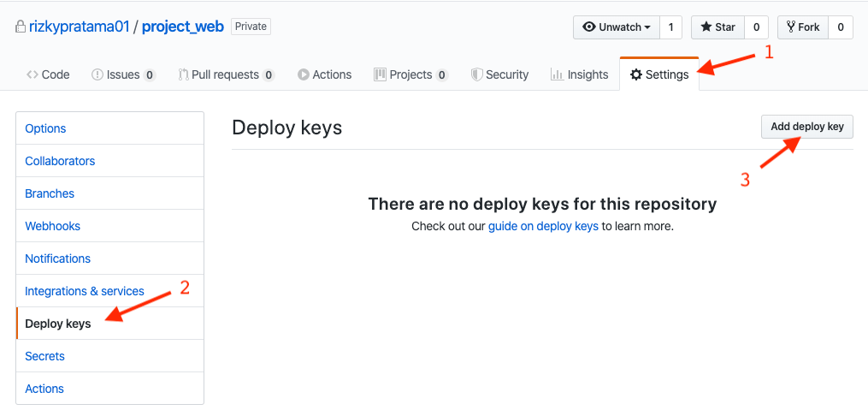
Task: Click the fork icon on Fork button
Action: [791, 27]
